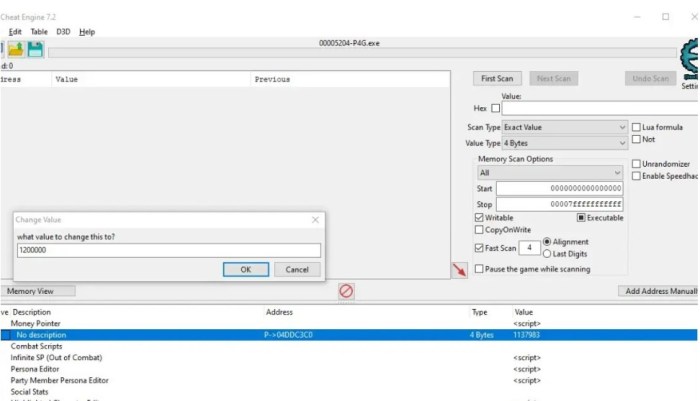700x401 pixels.
Task: Toggle the Executable checkbox
Action: tap(581, 217)
